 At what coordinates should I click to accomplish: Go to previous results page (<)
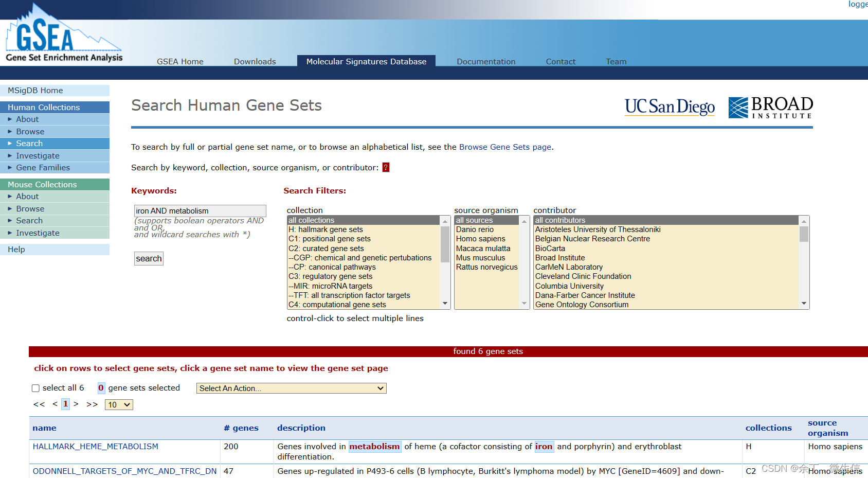click(55, 404)
